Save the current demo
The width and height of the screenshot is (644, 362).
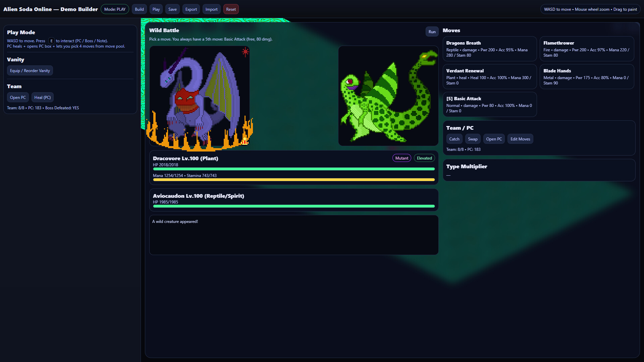click(x=172, y=9)
